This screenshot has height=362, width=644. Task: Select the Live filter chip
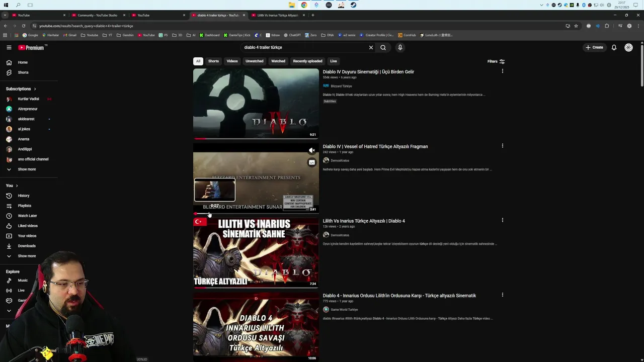pos(333,61)
